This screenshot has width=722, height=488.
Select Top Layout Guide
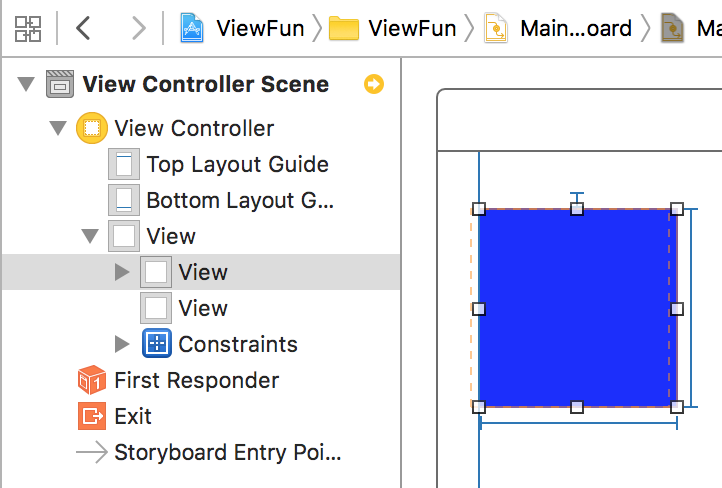202,164
